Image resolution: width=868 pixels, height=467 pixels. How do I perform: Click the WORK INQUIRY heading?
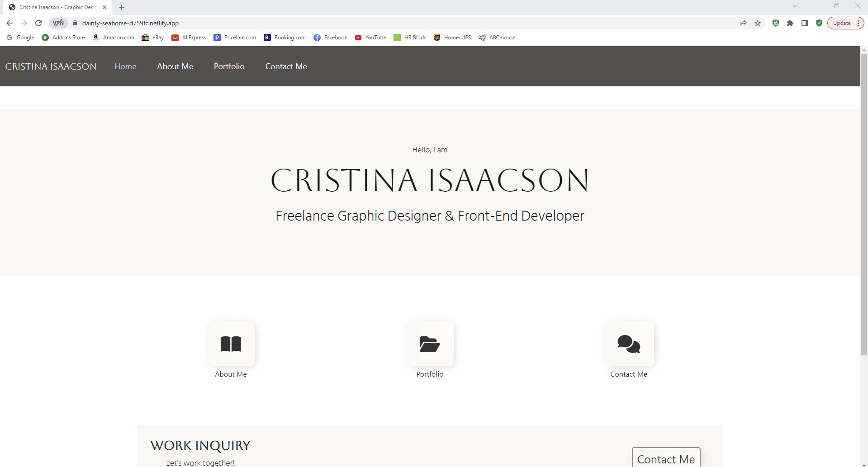pyautogui.click(x=200, y=445)
